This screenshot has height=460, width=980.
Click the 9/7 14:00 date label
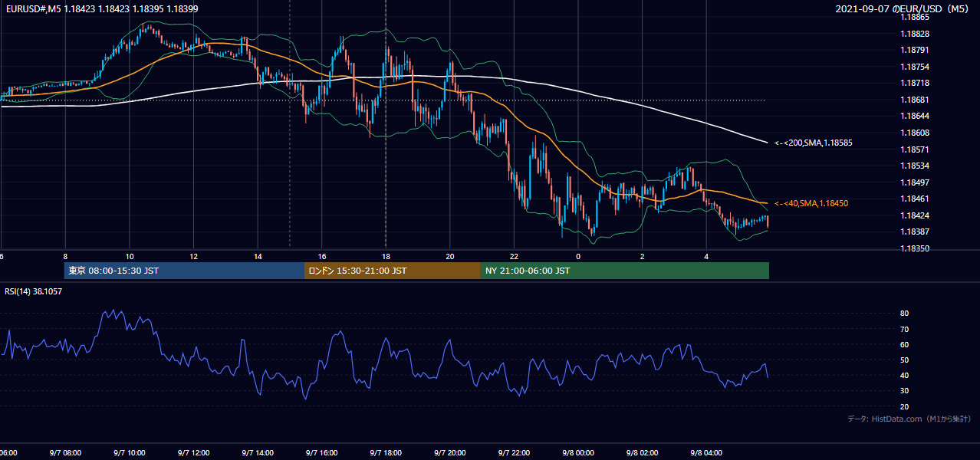pos(257,453)
